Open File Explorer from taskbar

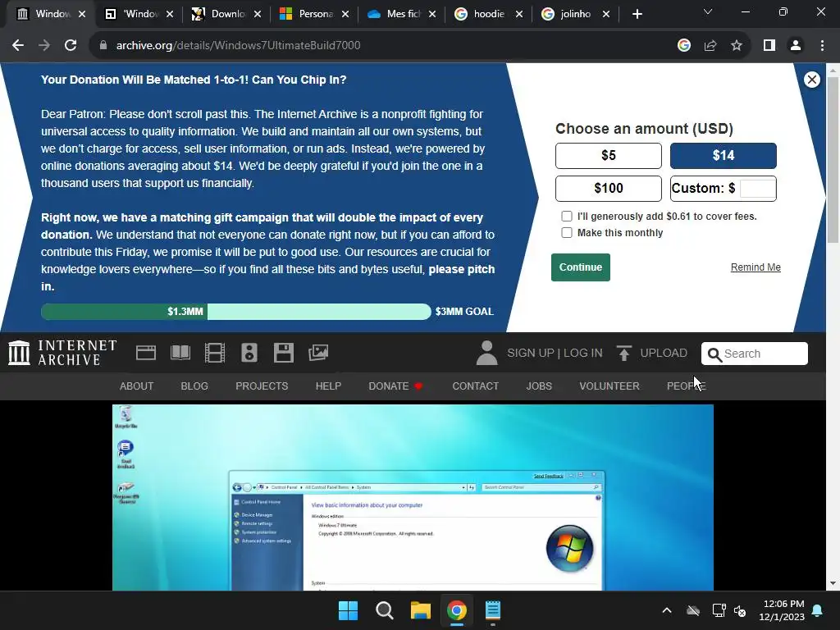pos(421,610)
